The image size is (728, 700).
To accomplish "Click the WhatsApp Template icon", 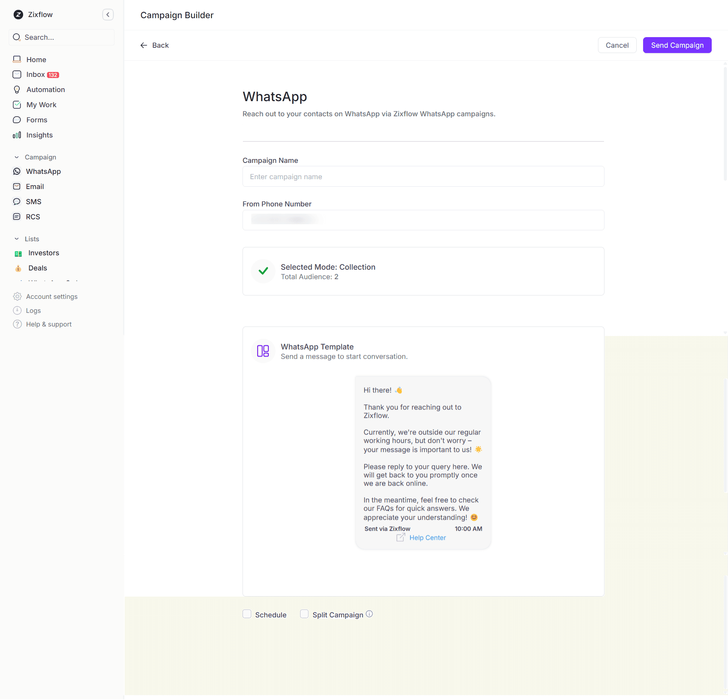I will click(263, 351).
